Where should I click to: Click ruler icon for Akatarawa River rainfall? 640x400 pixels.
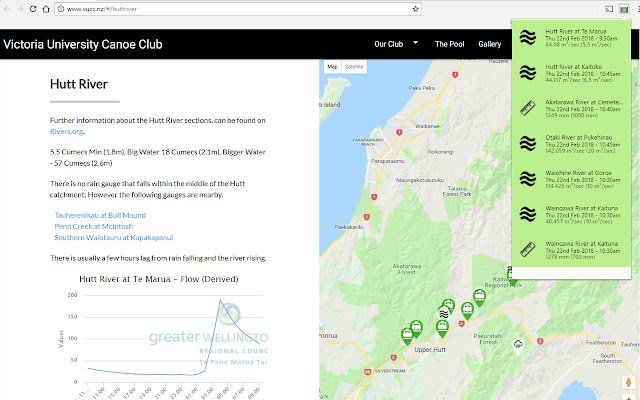(x=527, y=108)
